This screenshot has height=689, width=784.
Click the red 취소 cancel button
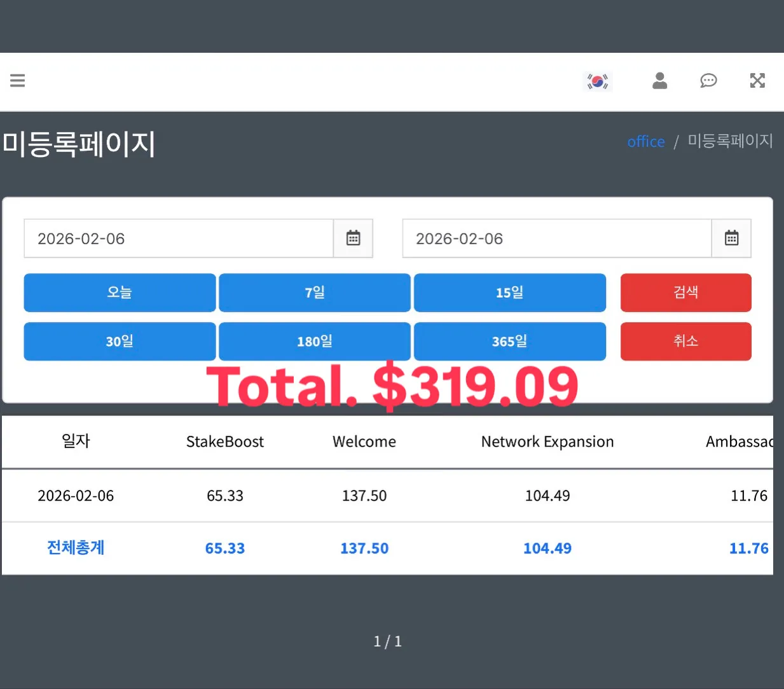(x=686, y=342)
